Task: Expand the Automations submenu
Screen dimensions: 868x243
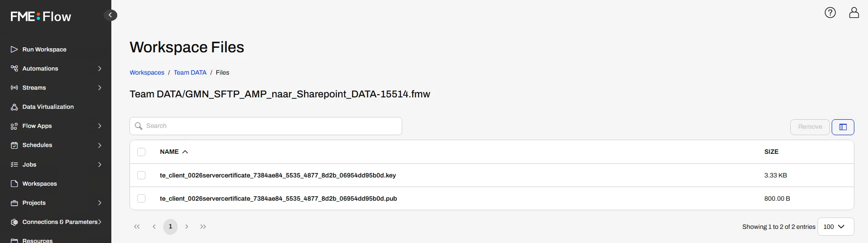Action: [100, 69]
